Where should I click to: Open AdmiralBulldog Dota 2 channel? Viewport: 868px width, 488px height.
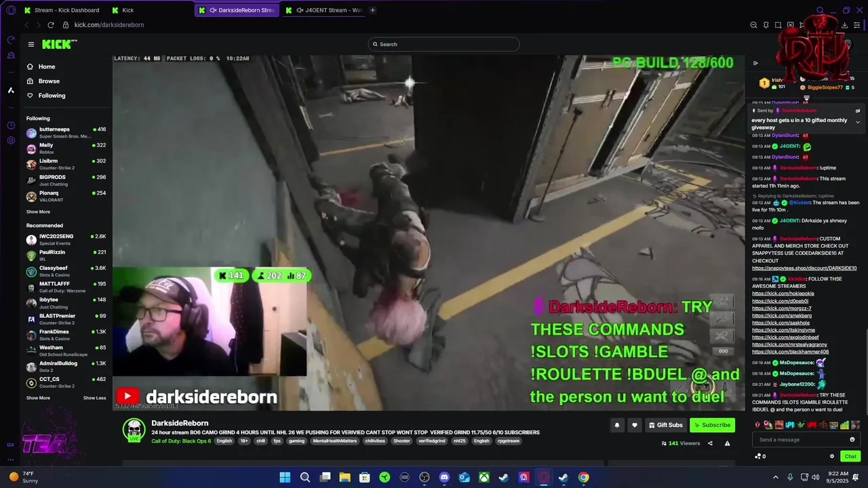66,366
